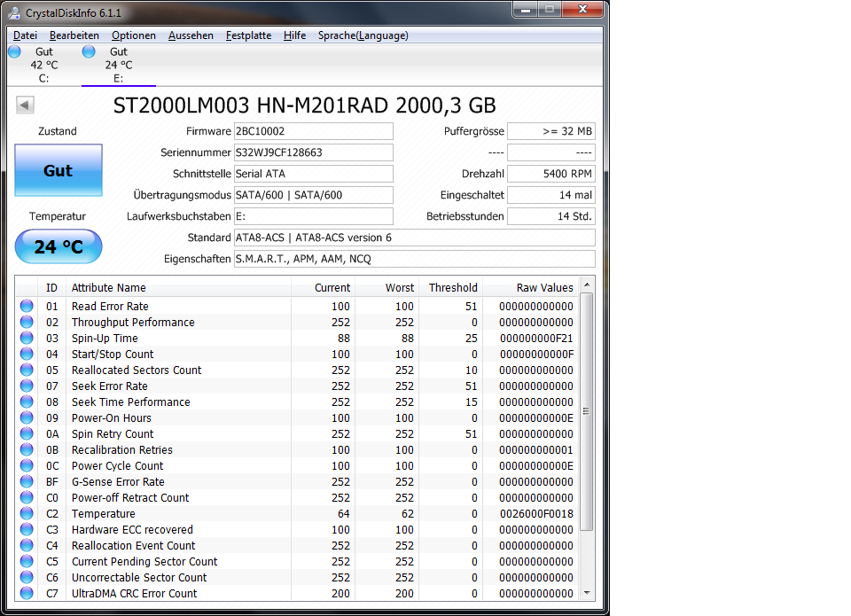This screenshot has width=851, height=616.
Task: Click status orb of Power-off Retract Count row
Action: pos(27,497)
